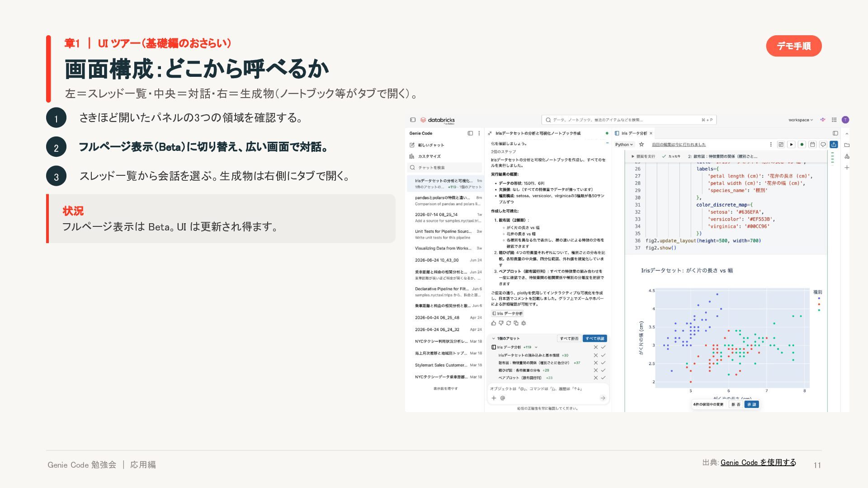Reject the 箱ひげ図 +29 change

click(x=596, y=370)
